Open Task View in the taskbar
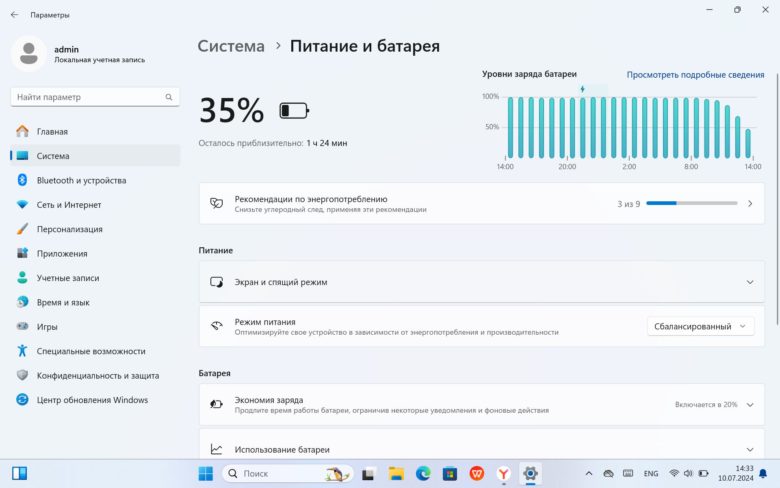The image size is (780, 488). click(368, 474)
